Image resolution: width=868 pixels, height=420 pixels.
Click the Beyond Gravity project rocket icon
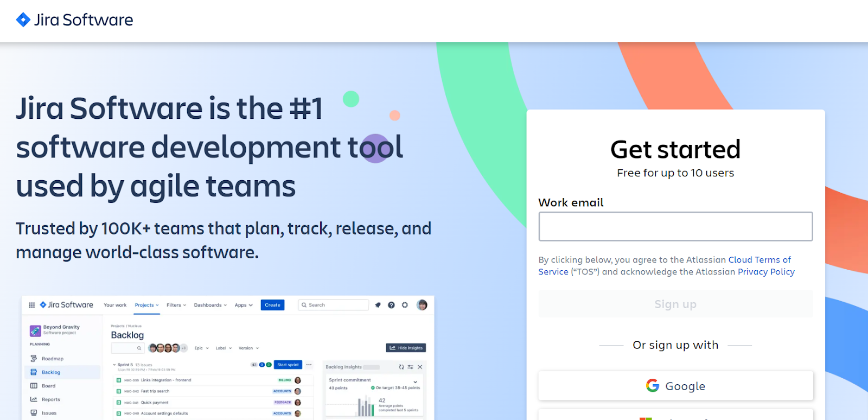pyautogui.click(x=35, y=330)
